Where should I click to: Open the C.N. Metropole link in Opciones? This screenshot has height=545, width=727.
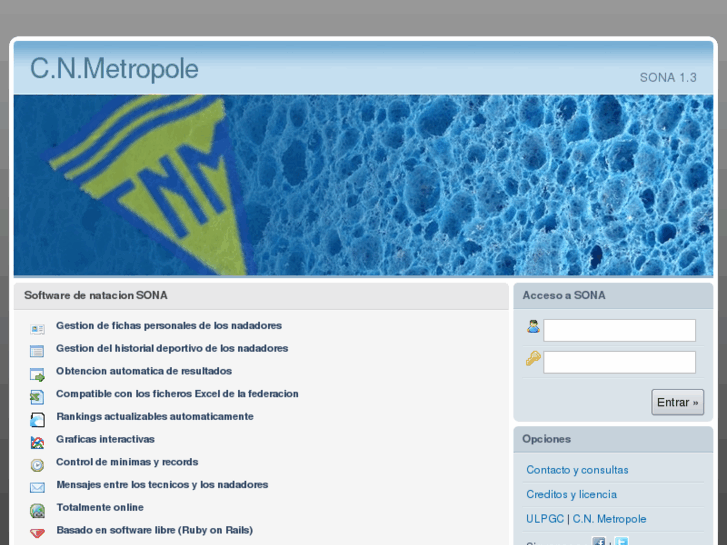click(609, 519)
